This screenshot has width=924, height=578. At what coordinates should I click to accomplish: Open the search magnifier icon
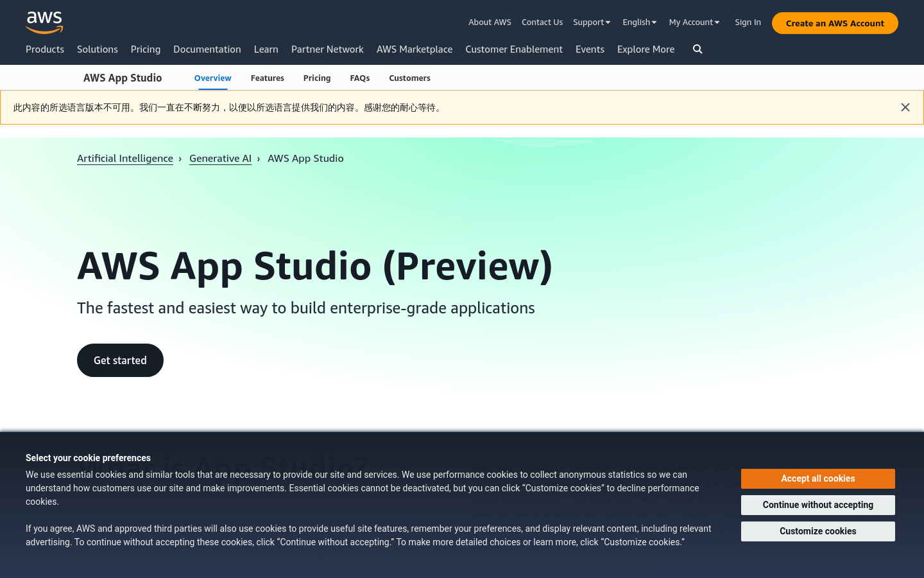pyautogui.click(x=697, y=49)
